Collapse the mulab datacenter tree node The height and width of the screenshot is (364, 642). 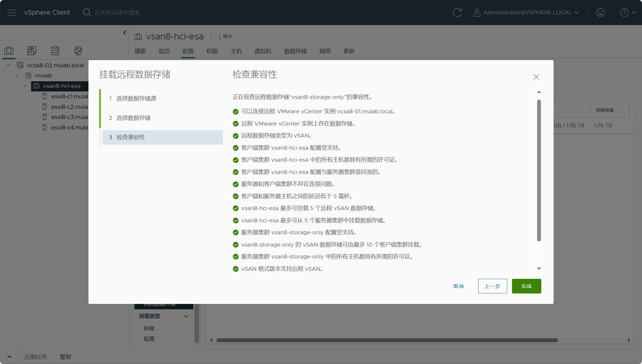[x=17, y=76]
